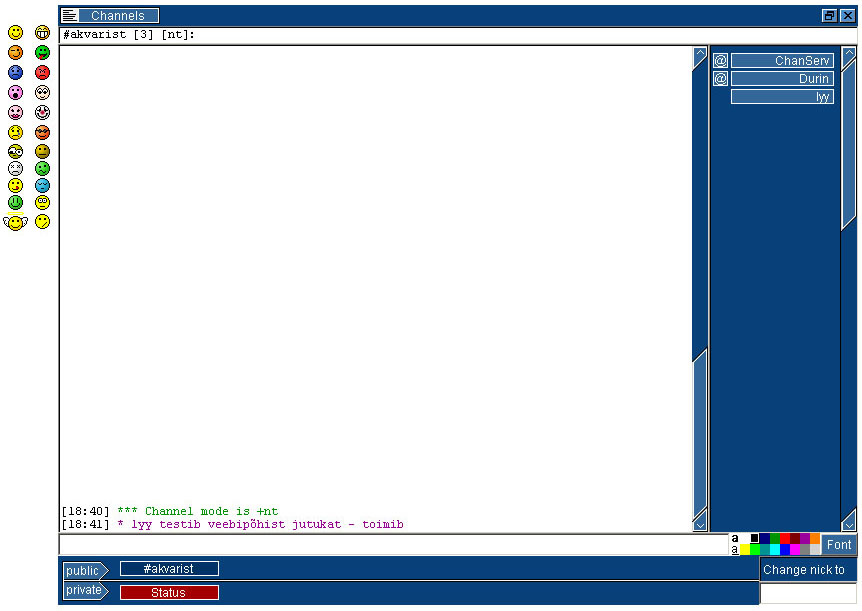
Task: Pick the teal color swatch
Action: (x=765, y=549)
